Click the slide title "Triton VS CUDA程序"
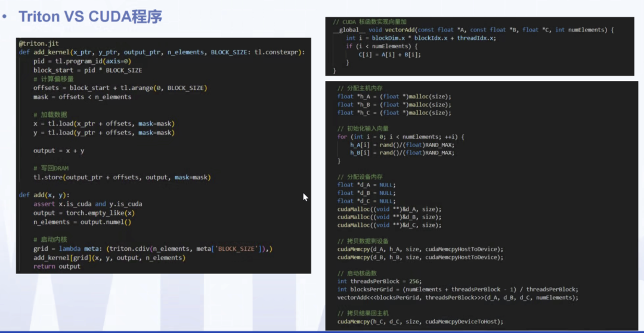 (90, 17)
